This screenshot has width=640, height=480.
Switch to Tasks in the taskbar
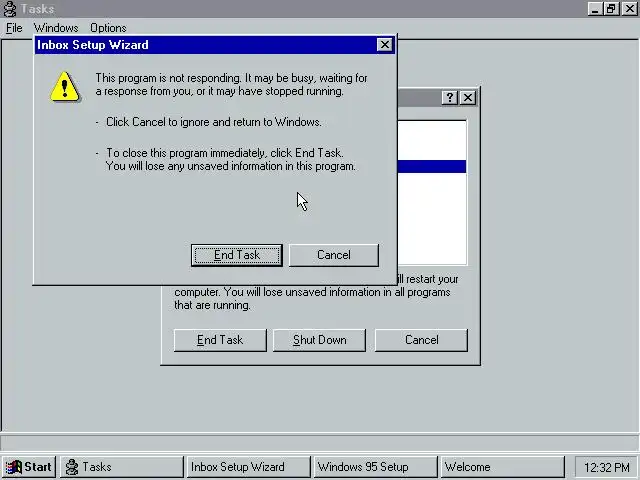pyautogui.click(x=122, y=467)
